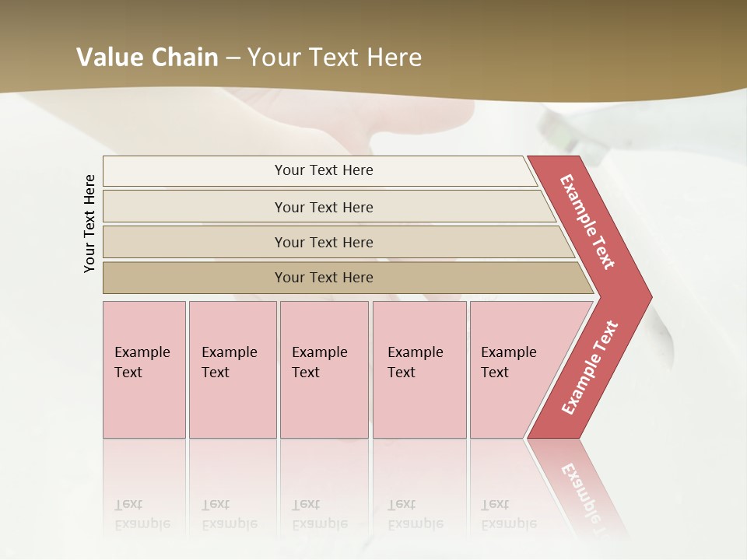The height and width of the screenshot is (560, 747).
Task: Click the middle pink Example Text box
Action: point(324,369)
